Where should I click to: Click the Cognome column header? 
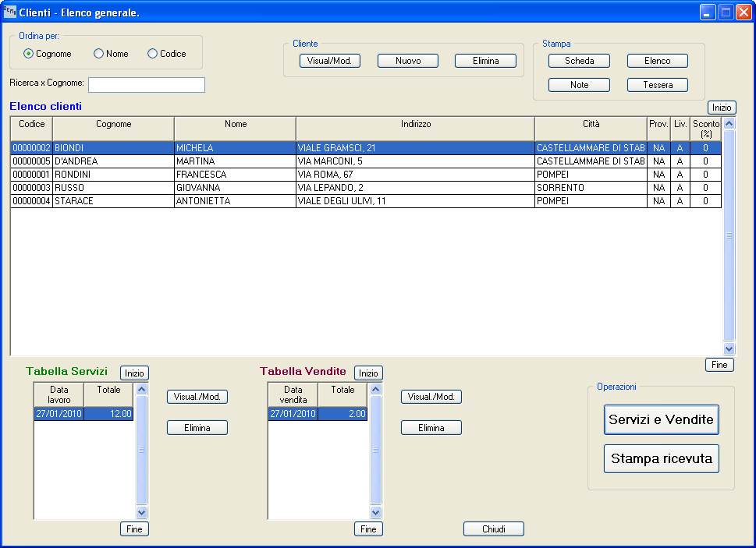[x=113, y=129]
